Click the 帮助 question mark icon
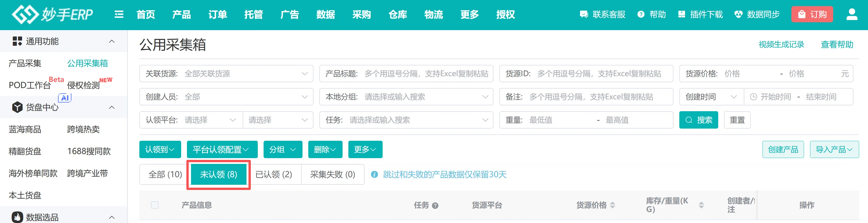This screenshot has width=868, height=223. [x=641, y=14]
